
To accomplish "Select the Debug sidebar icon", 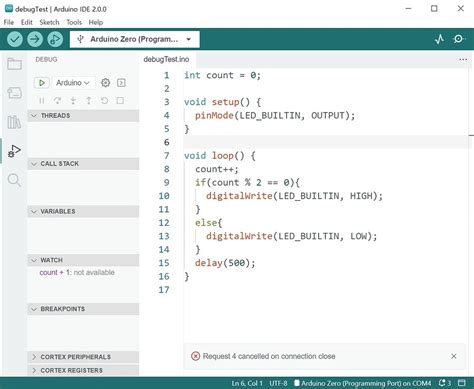I will pyautogui.click(x=14, y=151).
